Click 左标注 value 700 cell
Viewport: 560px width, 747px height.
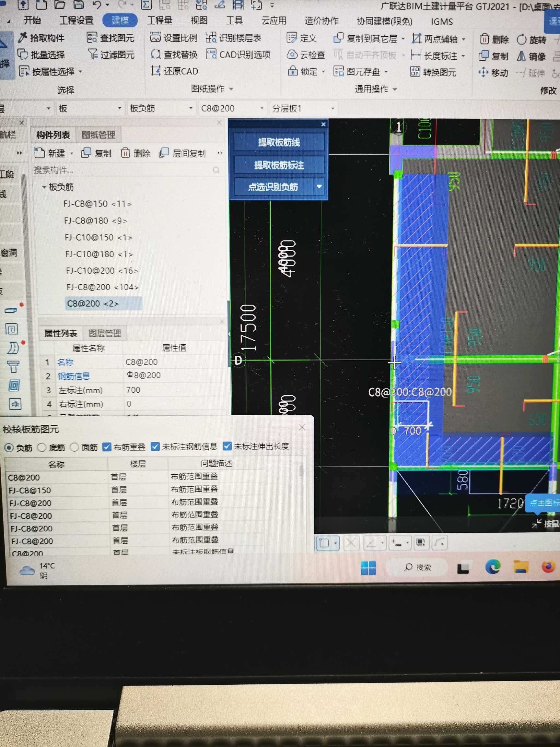coord(175,390)
